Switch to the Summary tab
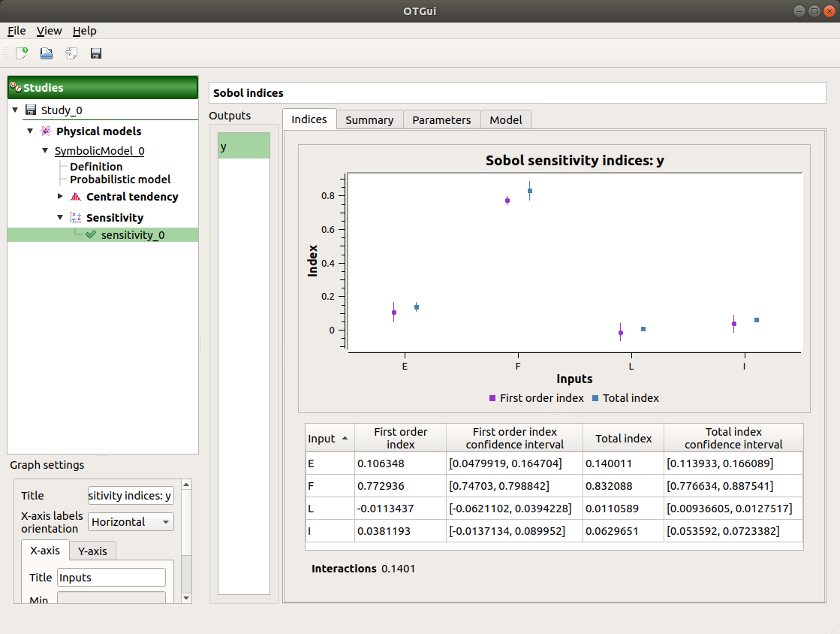The height and width of the screenshot is (634, 840). (369, 119)
